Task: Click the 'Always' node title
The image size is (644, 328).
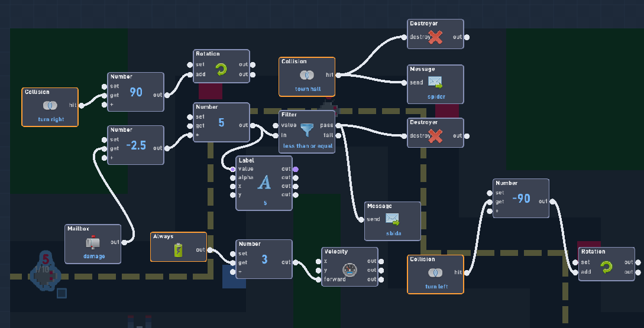Action: click(x=163, y=236)
